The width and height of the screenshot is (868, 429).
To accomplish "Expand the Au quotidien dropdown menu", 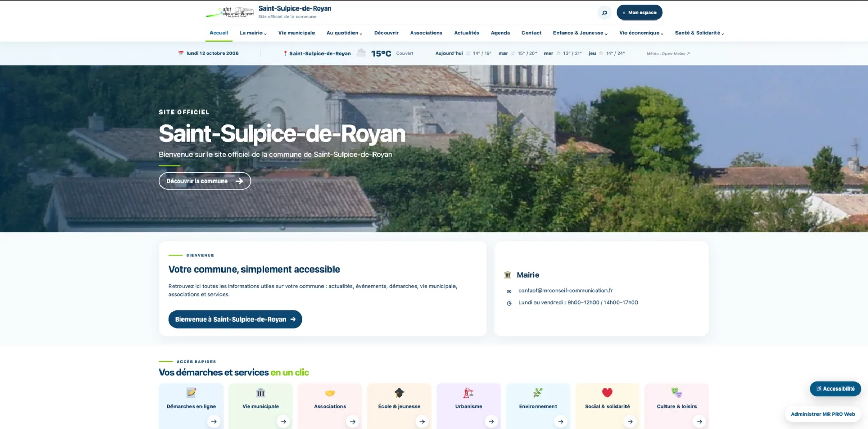I will (x=344, y=33).
